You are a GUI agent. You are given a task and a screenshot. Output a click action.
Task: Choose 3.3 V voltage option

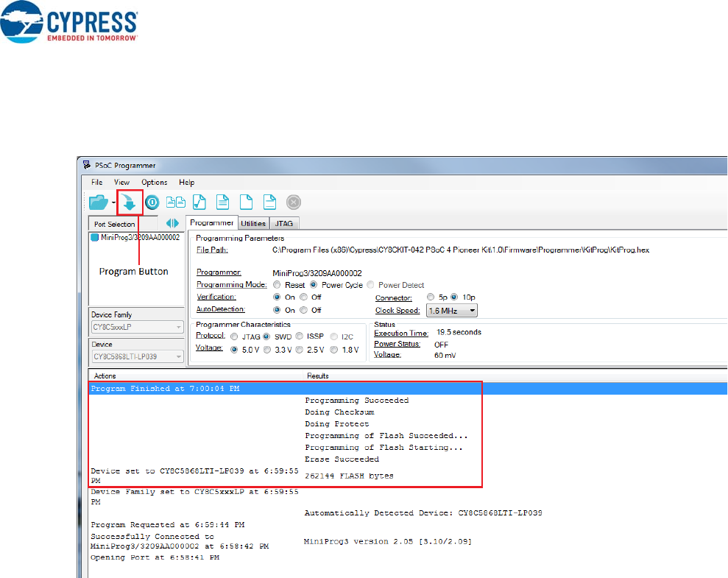pyautogui.click(x=269, y=350)
